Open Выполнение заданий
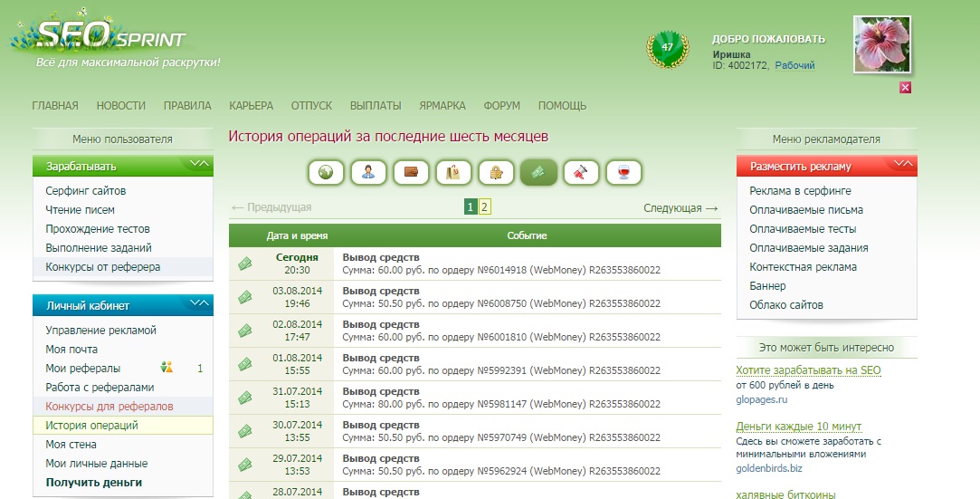This screenshot has width=980, height=499. (99, 247)
